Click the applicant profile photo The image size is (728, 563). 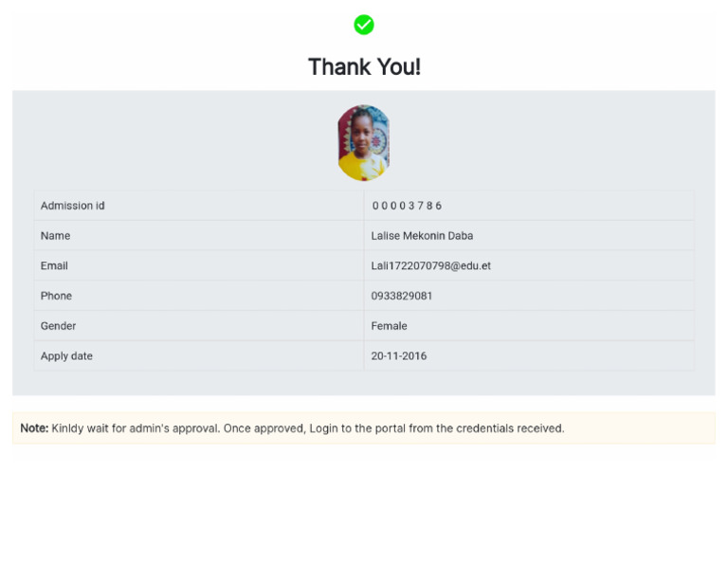pyautogui.click(x=364, y=143)
